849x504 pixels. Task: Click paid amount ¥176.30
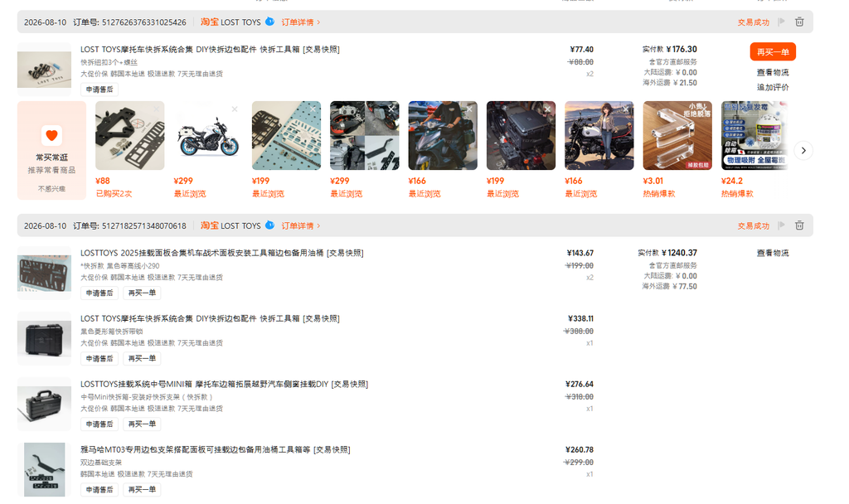coord(682,49)
